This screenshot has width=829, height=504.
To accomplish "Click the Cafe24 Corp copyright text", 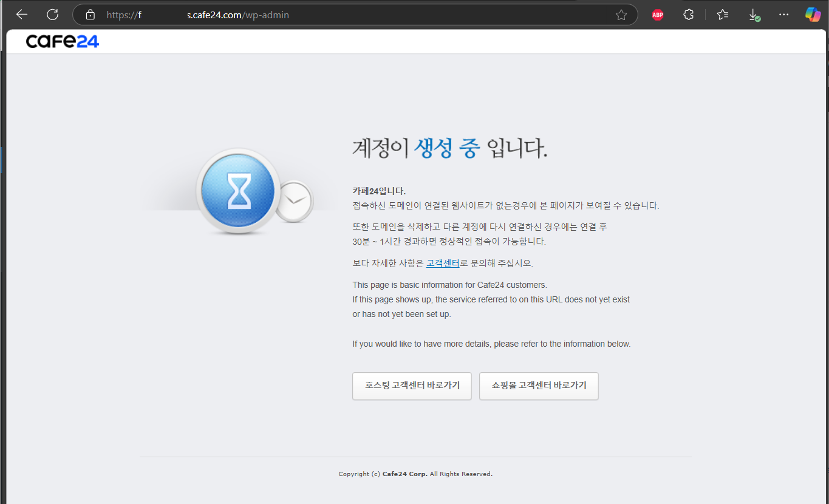I will (x=415, y=474).
